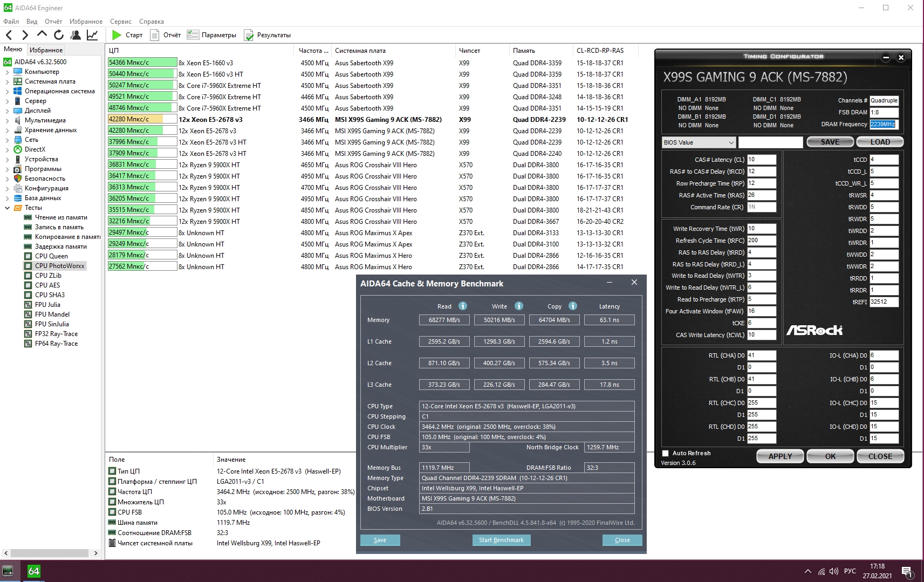Image resolution: width=924 pixels, height=582 pixels.
Task: Expand the Хранение данных tree node
Action: 7,130
